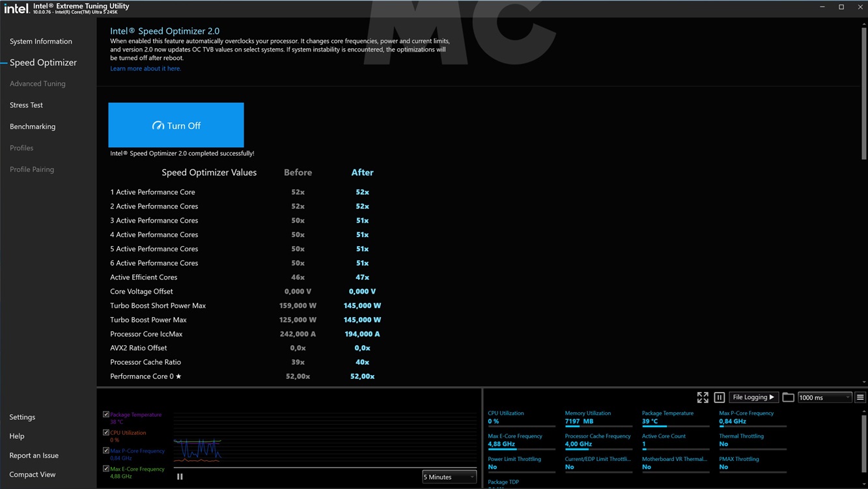Open System Information in the sidebar
The width and height of the screenshot is (868, 489).
point(41,41)
